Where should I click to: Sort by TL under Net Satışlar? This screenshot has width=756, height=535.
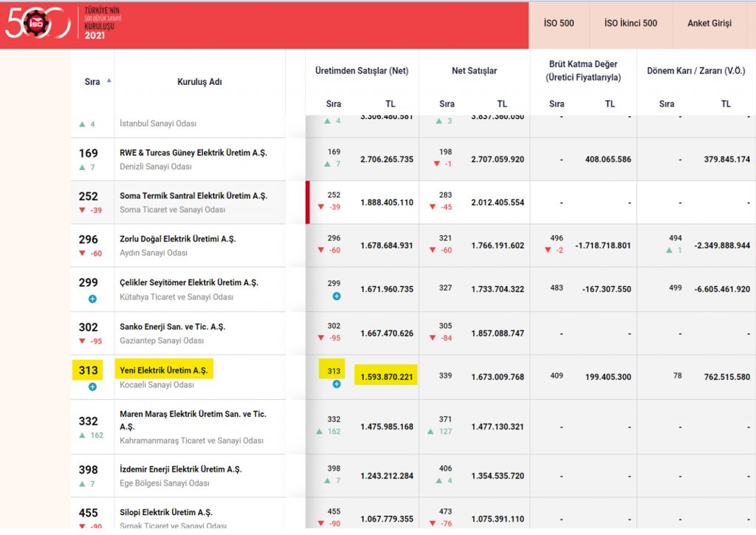[x=502, y=104]
